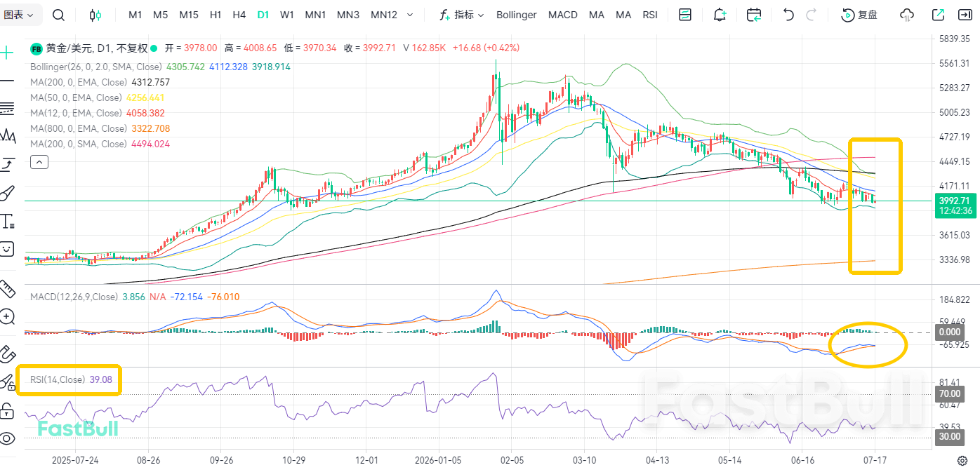Switch timeframe to M1

coord(135,15)
